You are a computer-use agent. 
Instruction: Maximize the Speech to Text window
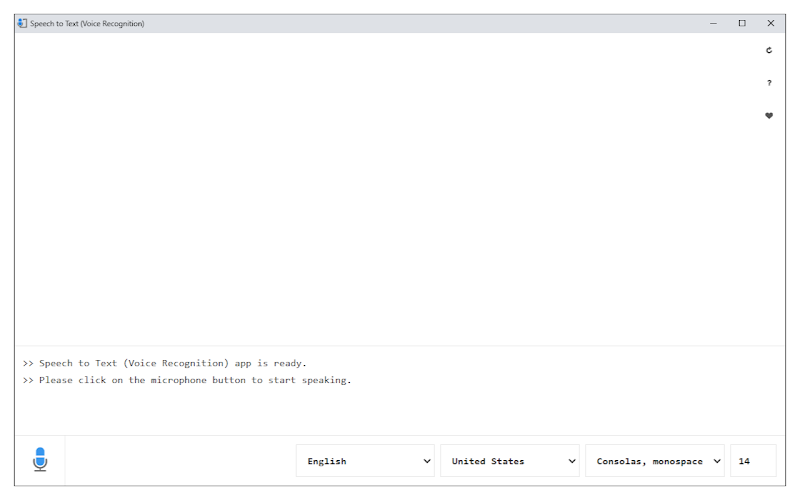coord(742,23)
